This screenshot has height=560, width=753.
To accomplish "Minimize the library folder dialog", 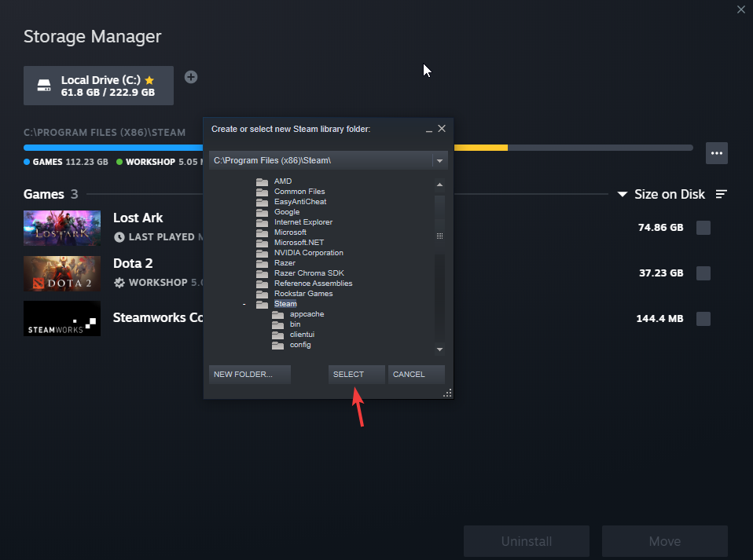I will [x=429, y=130].
